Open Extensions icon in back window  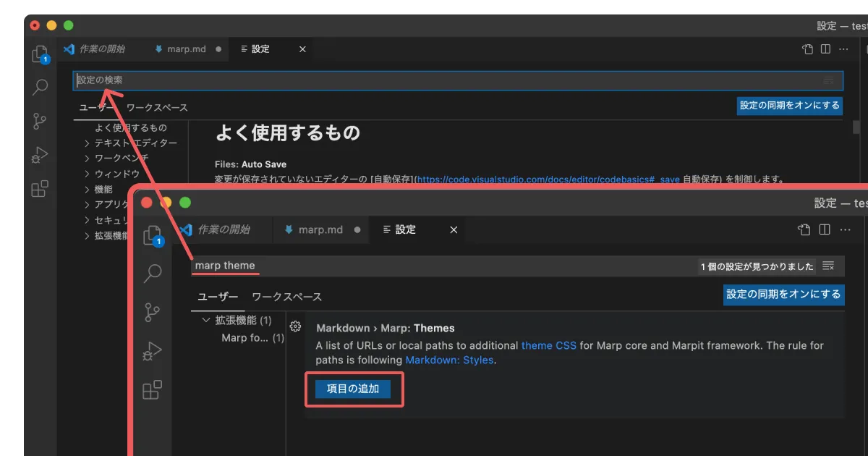(x=41, y=189)
